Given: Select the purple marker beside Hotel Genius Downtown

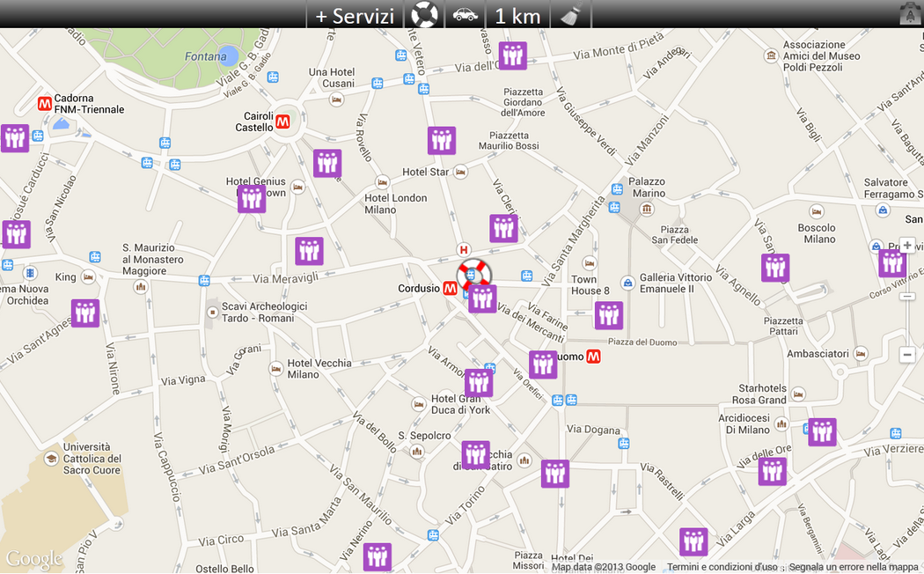Looking at the screenshot, I should coord(252,199).
